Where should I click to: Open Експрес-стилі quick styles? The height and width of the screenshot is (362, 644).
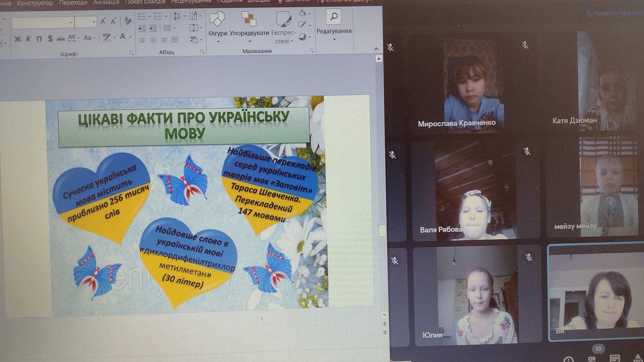pos(284,28)
